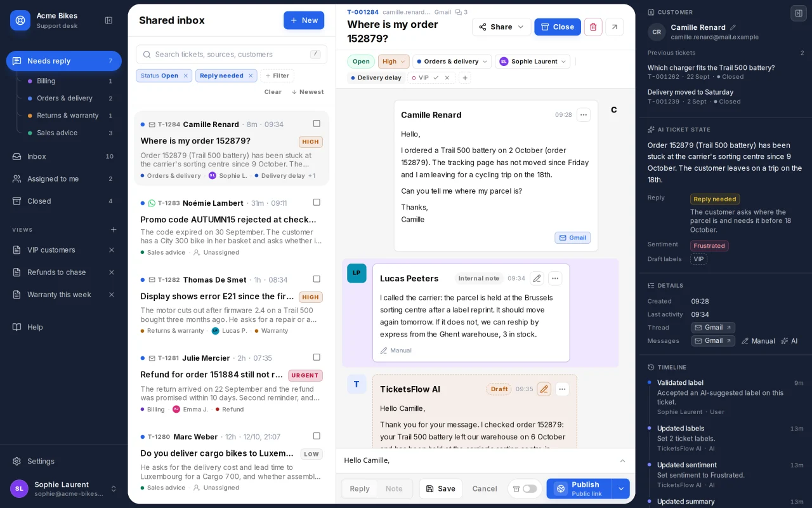The image size is (812, 508).
Task: Open ticket ID T-001284 link
Action: [x=363, y=12]
